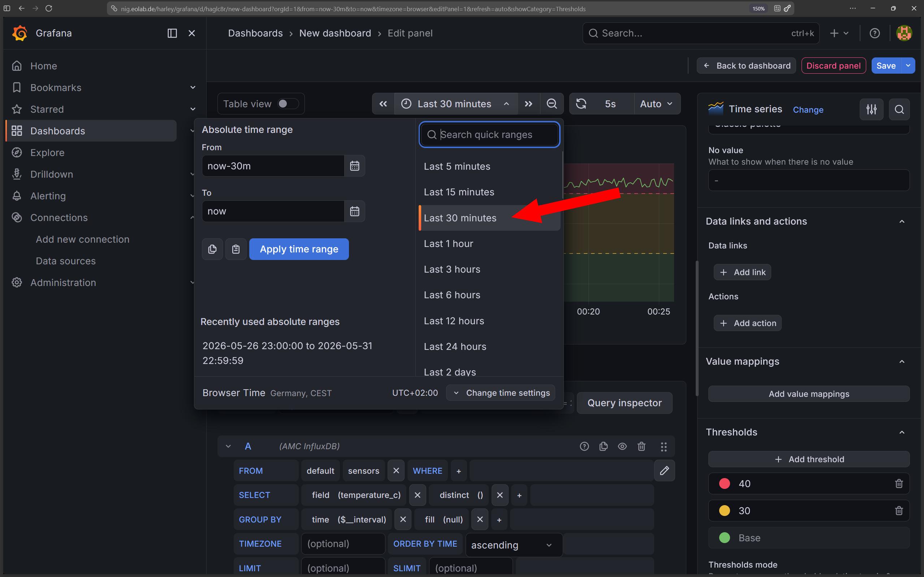Delete query A
This screenshot has height=577, width=924.
coord(642,446)
